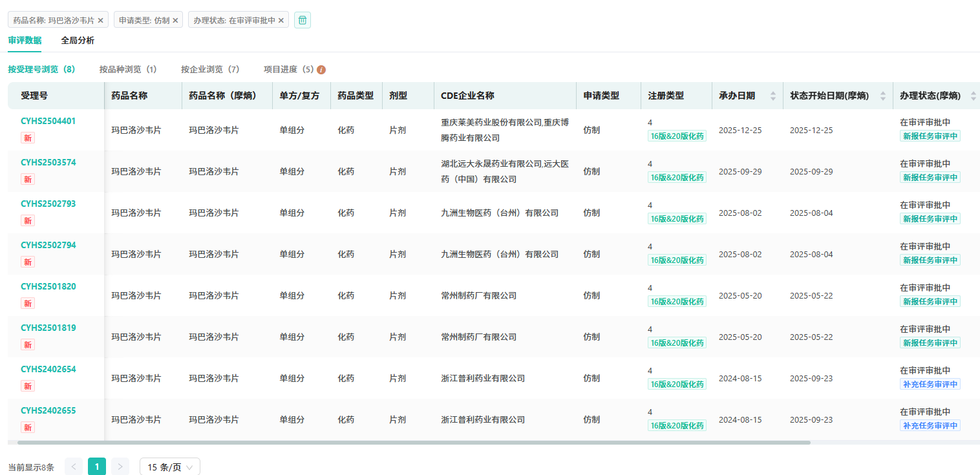980x475 pixels.
Task: Open the 项目进度 tab
Action: 288,69
